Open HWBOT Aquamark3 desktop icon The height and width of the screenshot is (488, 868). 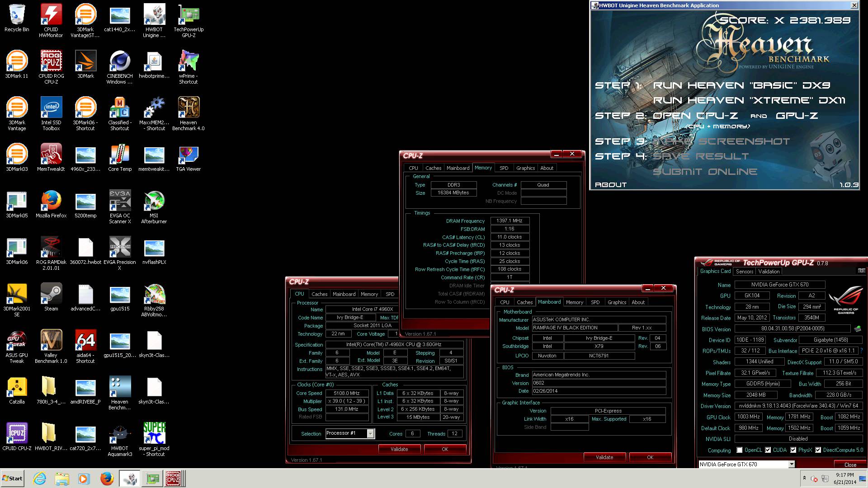(x=120, y=439)
